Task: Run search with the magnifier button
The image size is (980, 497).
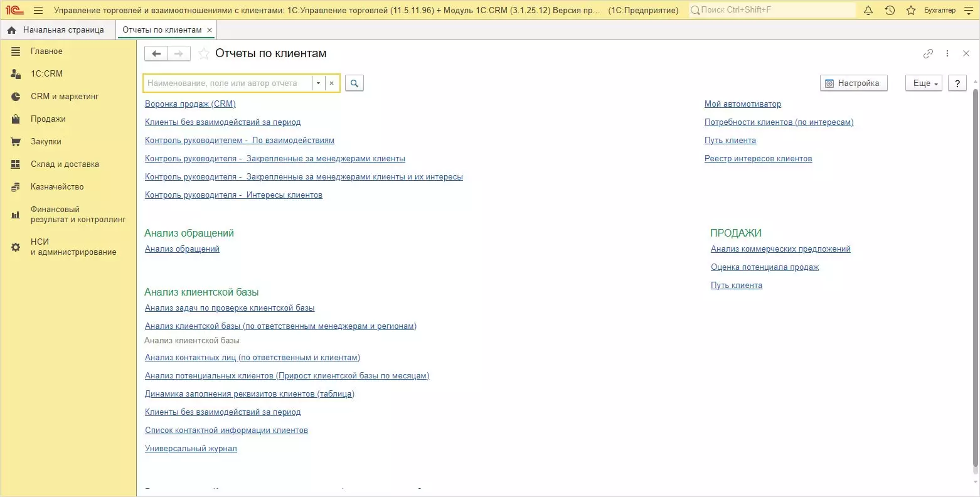Action: point(354,83)
